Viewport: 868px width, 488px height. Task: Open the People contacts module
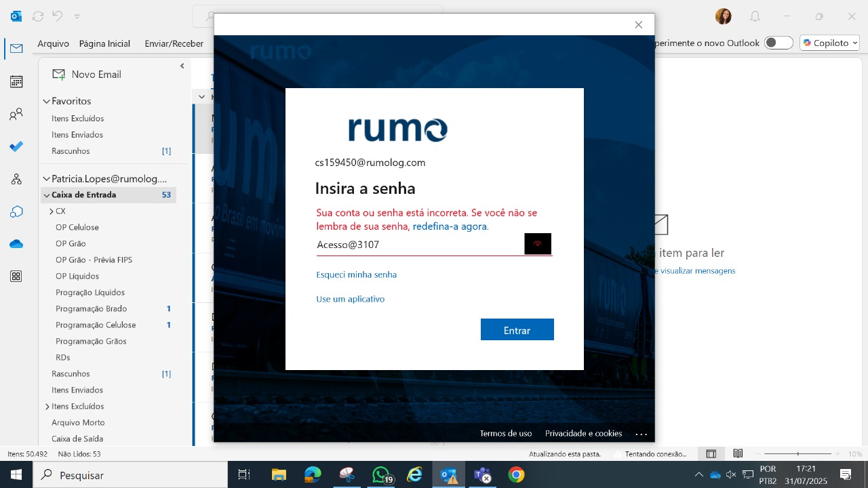pyautogui.click(x=16, y=115)
